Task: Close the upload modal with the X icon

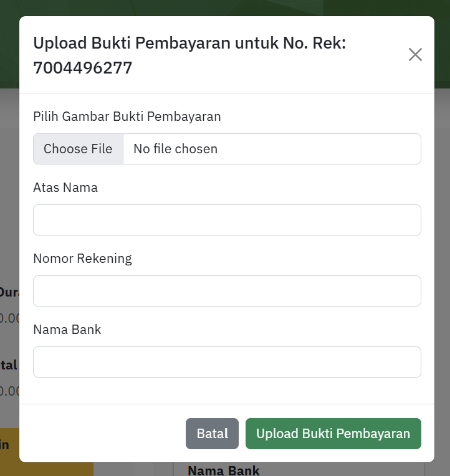Action: coord(415,55)
